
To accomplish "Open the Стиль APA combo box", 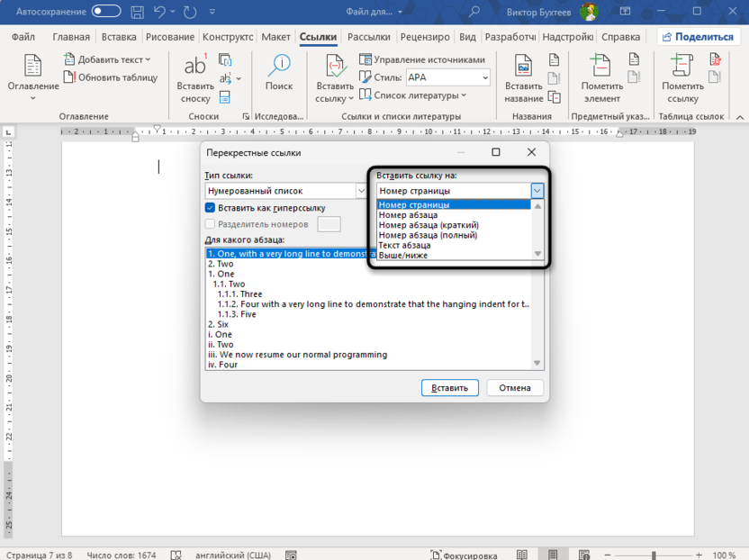I will coord(448,77).
